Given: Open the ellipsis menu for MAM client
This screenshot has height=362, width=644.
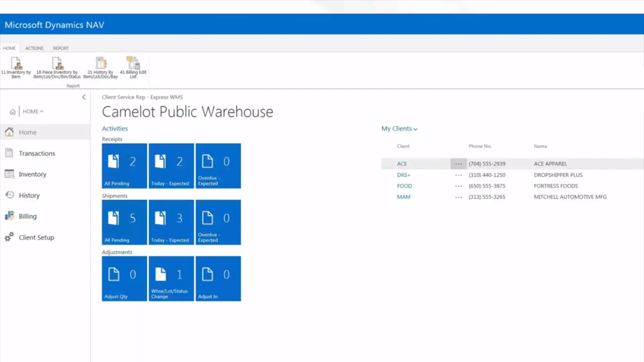Looking at the screenshot, I should (458, 197).
